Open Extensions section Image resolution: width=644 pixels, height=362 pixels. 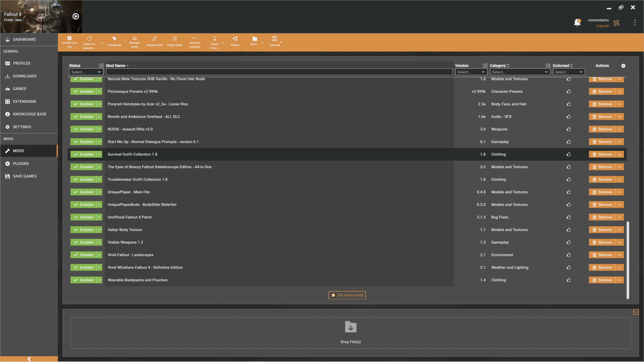pos(29,101)
